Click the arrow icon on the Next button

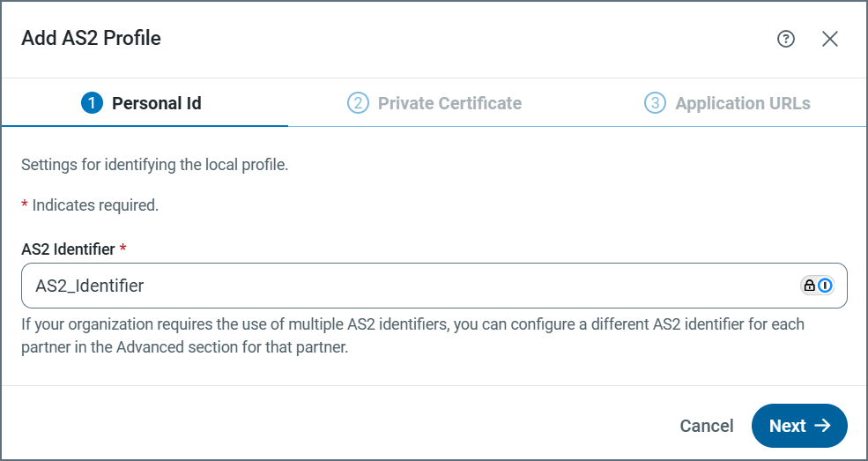[822, 426]
